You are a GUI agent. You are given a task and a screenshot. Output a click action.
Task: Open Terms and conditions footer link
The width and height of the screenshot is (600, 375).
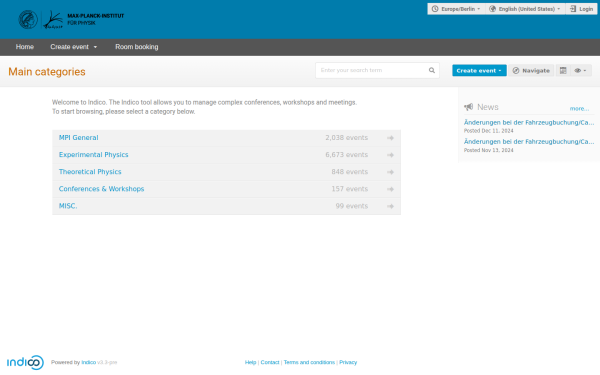coord(309,362)
